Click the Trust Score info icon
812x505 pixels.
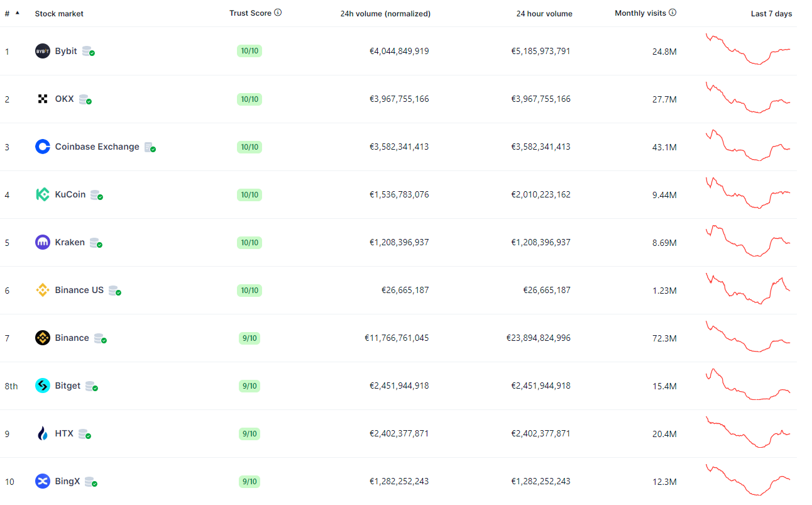(x=278, y=13)
